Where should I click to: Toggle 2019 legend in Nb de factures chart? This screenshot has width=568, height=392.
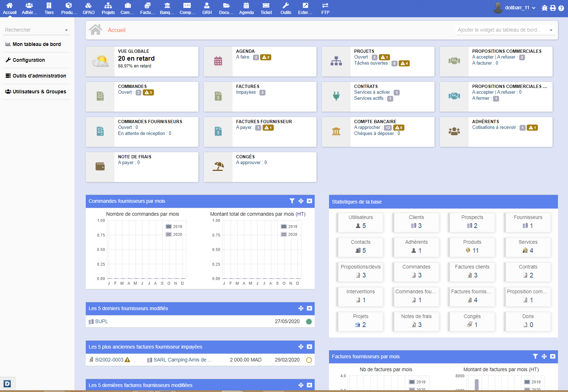[x=417, y=382]
